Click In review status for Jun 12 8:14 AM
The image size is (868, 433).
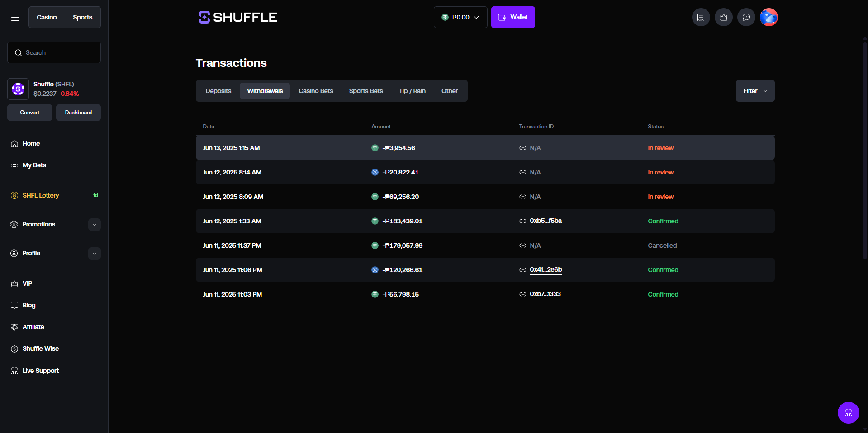click(660, 172)
